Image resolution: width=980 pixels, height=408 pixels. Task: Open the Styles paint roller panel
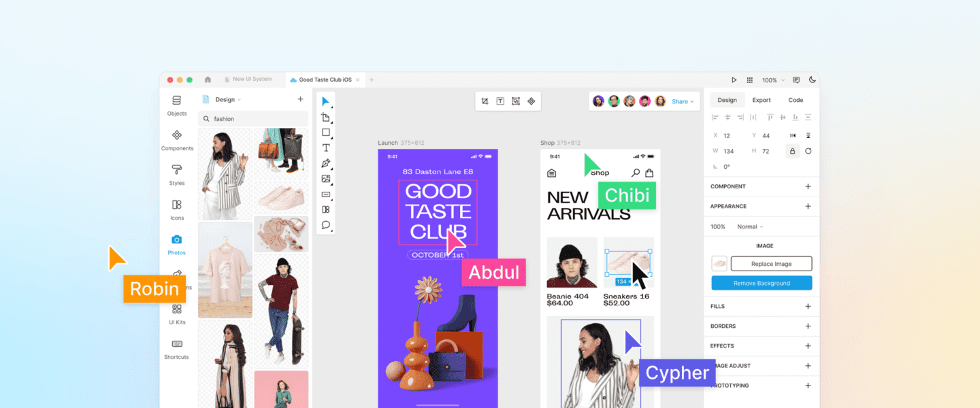(x=177, y=174)
